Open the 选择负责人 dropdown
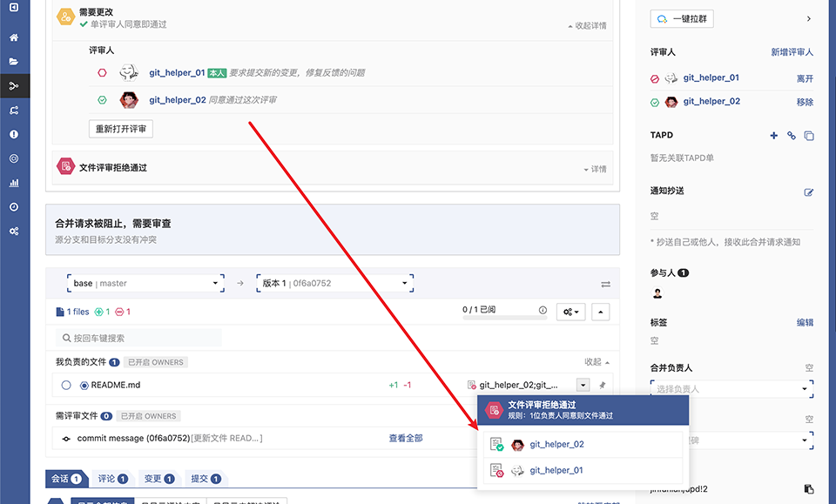Image resolution: width=836 pixels, height=504 pixels. click(731, 389)
